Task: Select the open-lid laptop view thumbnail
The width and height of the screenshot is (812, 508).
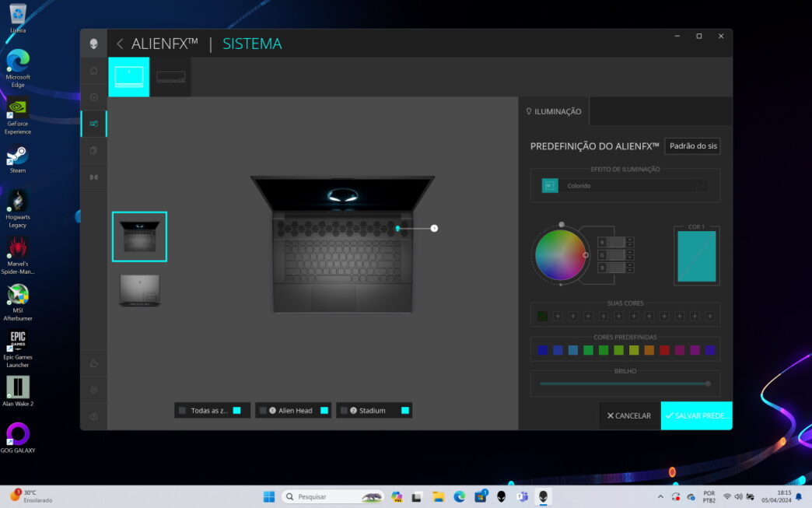Action: point(140,236)
